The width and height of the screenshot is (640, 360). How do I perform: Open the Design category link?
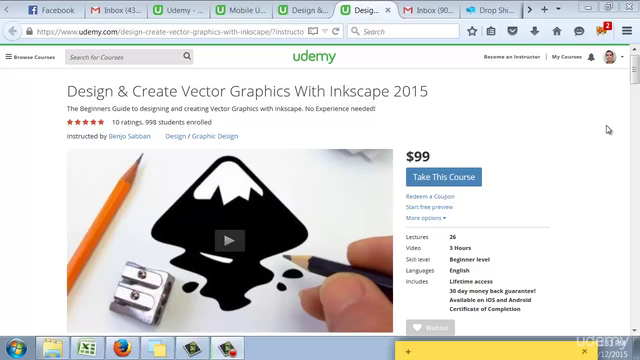click(176, 136)
